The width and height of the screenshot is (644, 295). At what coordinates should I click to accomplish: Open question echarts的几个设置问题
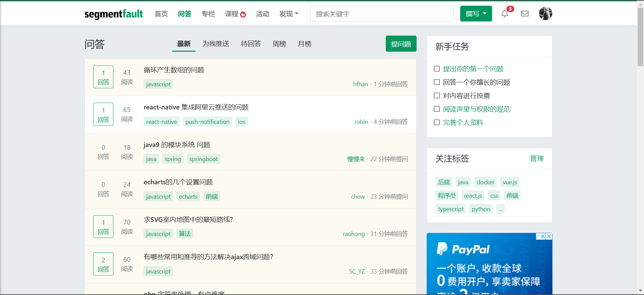(x=178, y=182)
